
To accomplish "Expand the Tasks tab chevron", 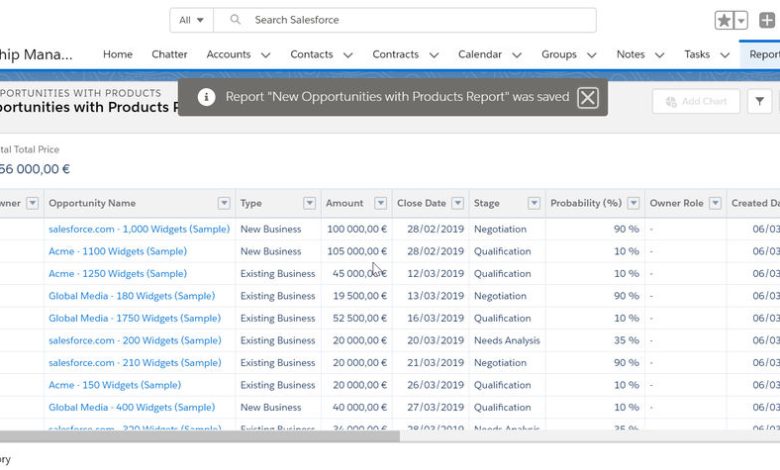I will (x=725, y=55).
